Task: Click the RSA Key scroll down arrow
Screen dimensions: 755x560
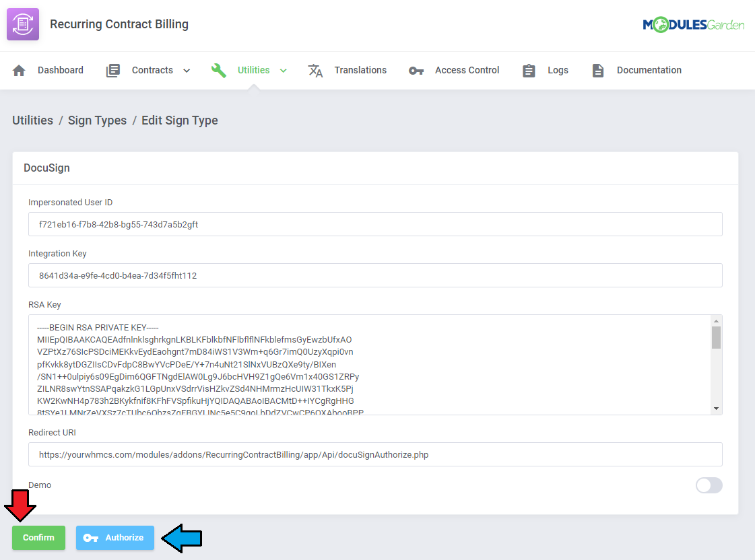Action: (x=716, y=409)
